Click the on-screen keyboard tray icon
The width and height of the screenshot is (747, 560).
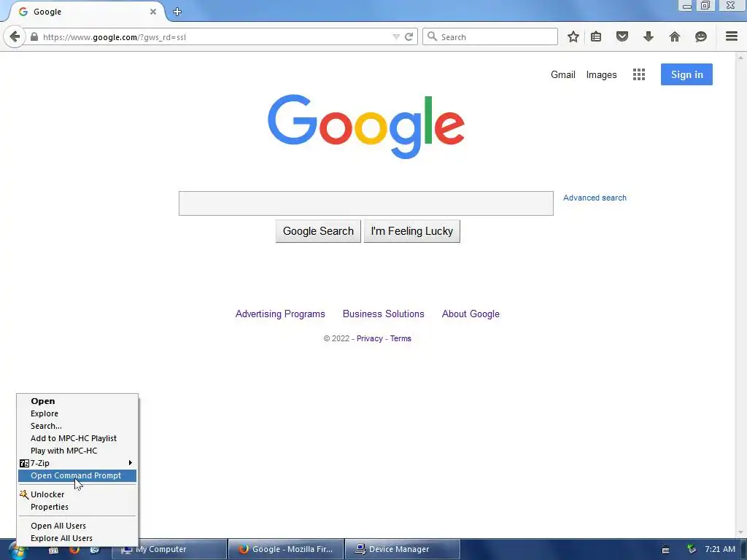tap(665, 550)
